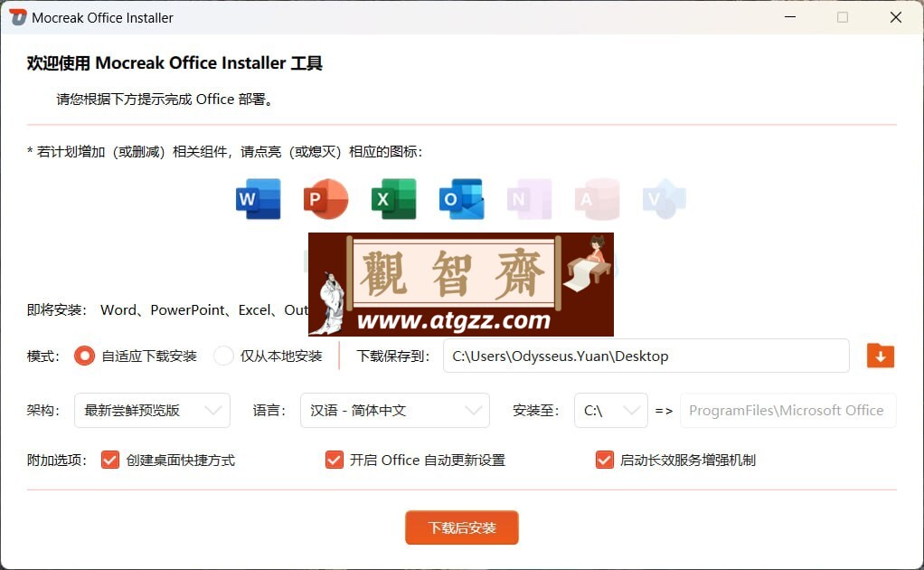
Task: Click the 欢迎使用 Mocreak Office Installer 工具 heading
Action: point(174,63)
